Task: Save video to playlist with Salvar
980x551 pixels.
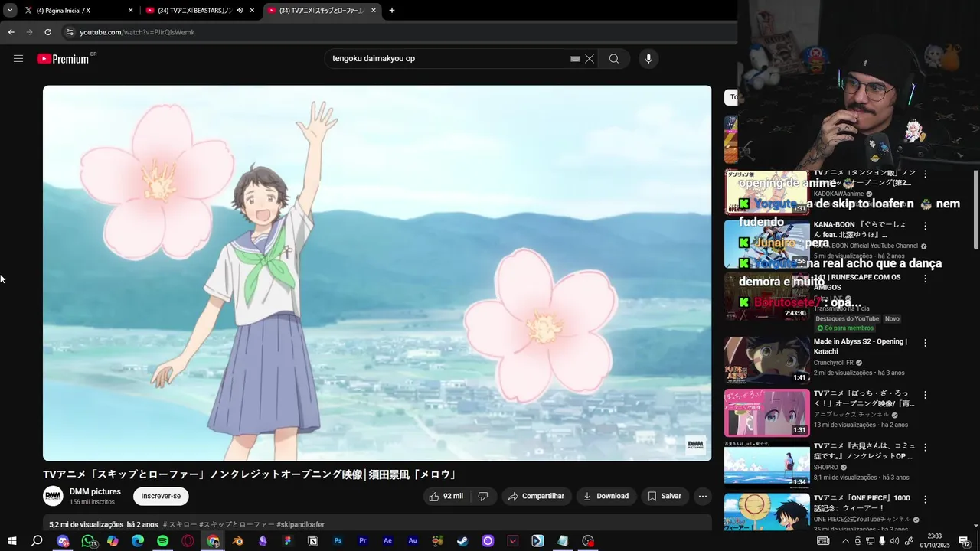Action: 665,496
